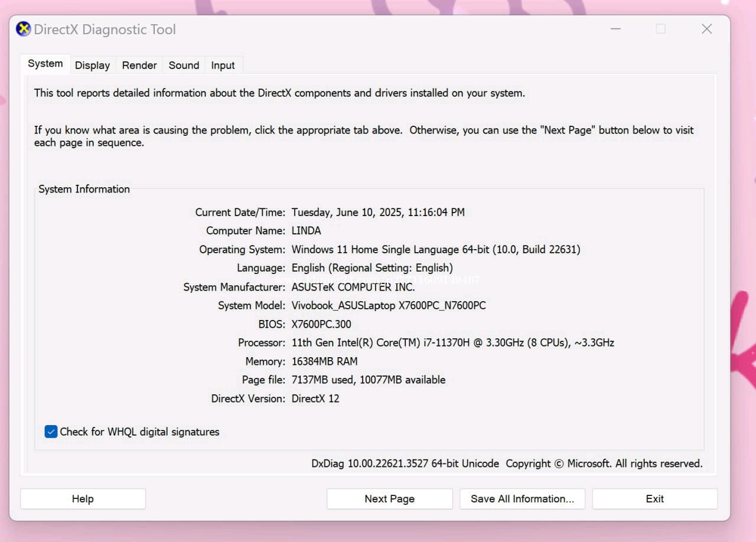Minimize the DirectX Diagnostic Tool window
Viewport: 756px width, 542px height.
point(615,29)
